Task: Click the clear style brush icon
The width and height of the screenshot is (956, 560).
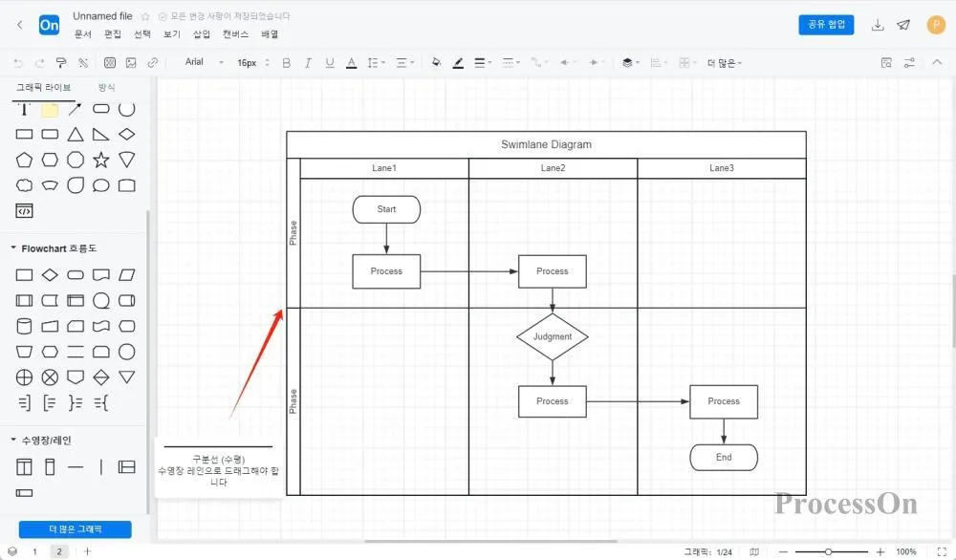Action: [x=83, y=63]
